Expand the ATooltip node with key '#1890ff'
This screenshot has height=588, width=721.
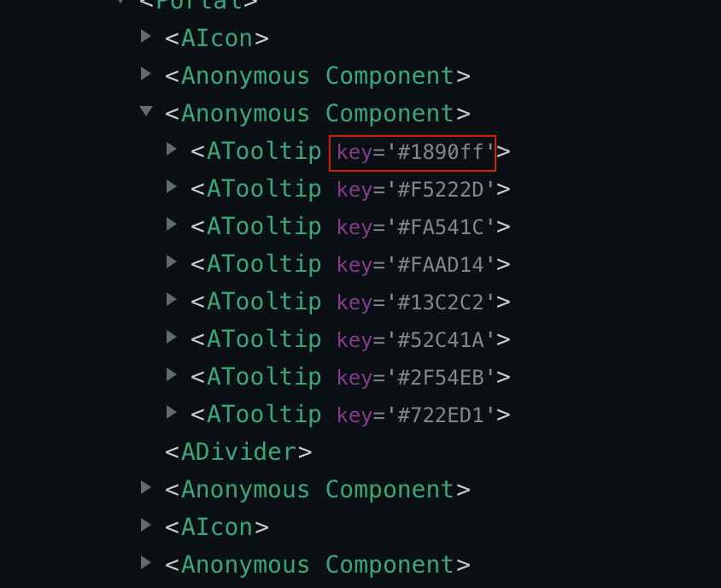[171, 152]
